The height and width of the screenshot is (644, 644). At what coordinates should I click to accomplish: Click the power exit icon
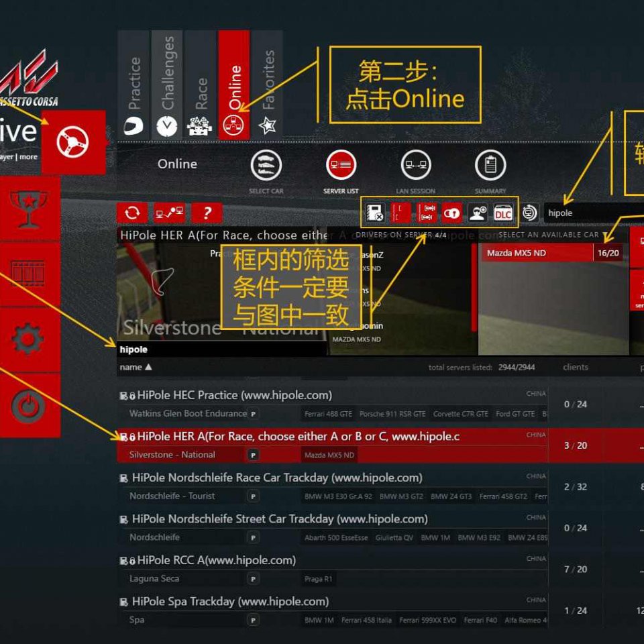pos(28,405)
